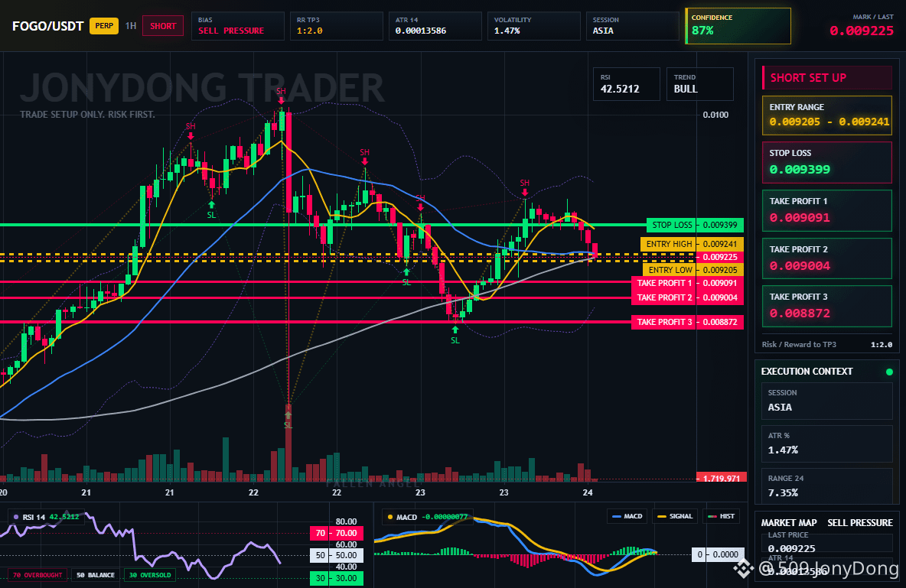
Task: Click the 50 BALANCE legend chip
Action: point(96,575)
